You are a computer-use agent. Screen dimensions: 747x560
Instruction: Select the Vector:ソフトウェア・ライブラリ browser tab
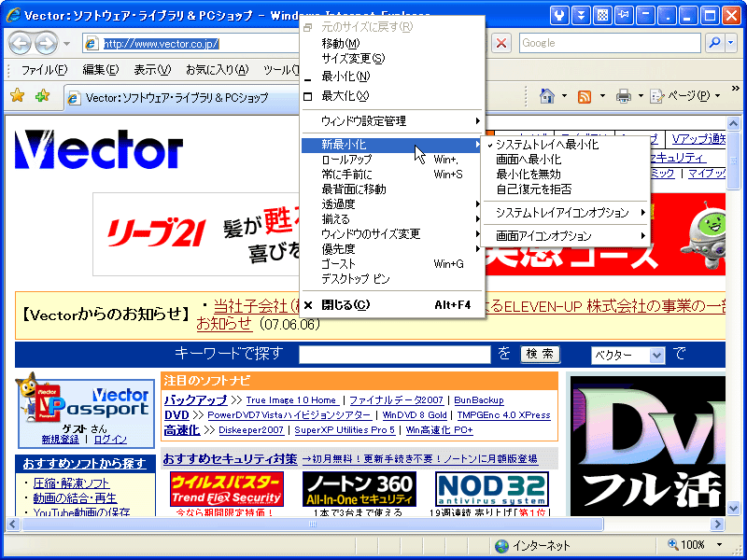point(181,98)
